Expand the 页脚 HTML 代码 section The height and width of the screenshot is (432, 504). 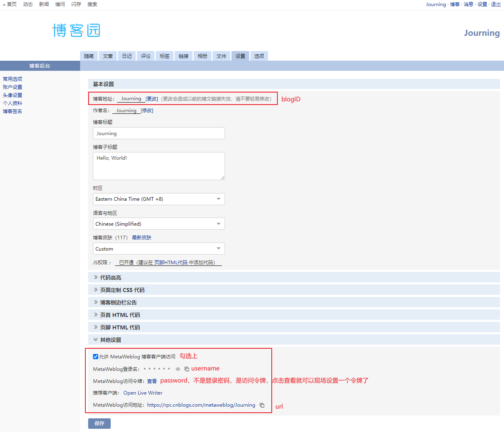click(x=294, y=327)
